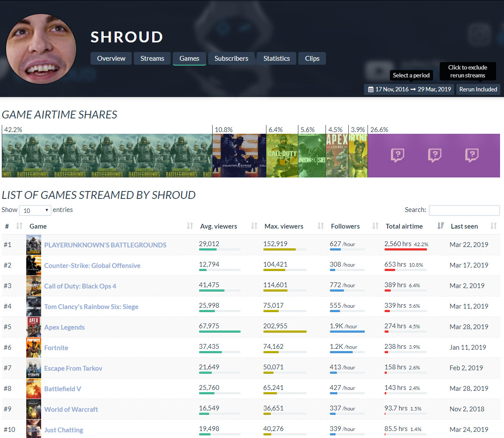
Task: Open the Show entries dropdown
Action: (35, 210)
